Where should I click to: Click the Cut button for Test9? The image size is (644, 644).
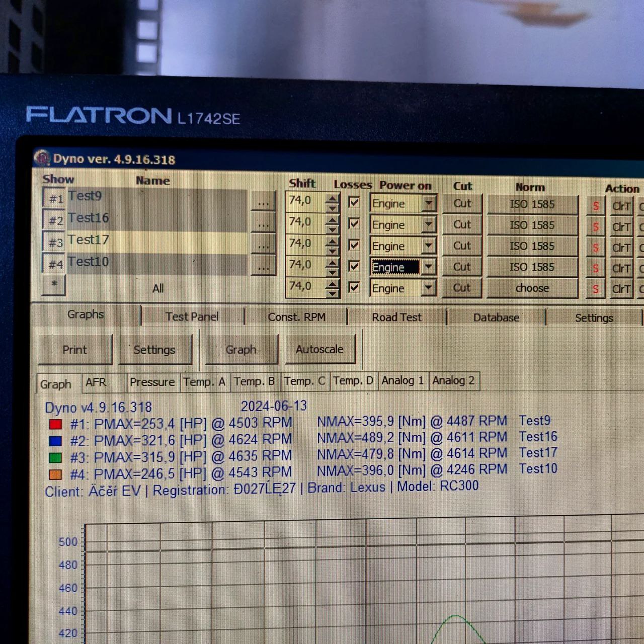click(x=462, y=204)
